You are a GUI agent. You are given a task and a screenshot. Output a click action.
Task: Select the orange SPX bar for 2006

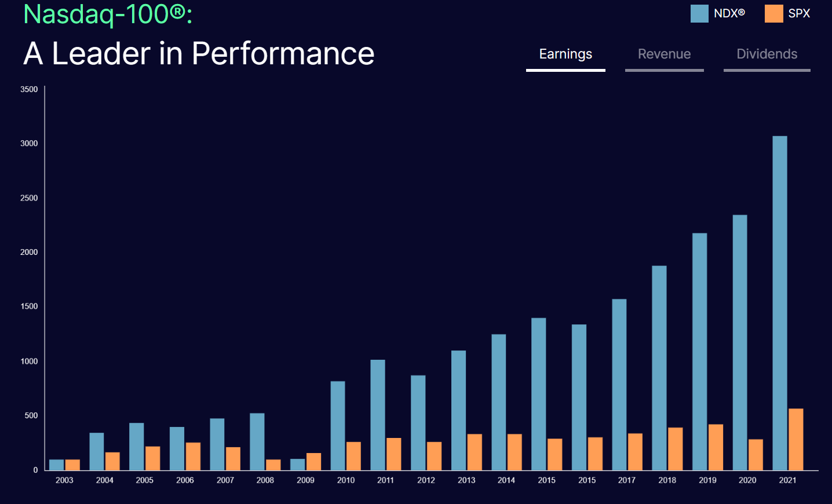(x=193, y=456)
